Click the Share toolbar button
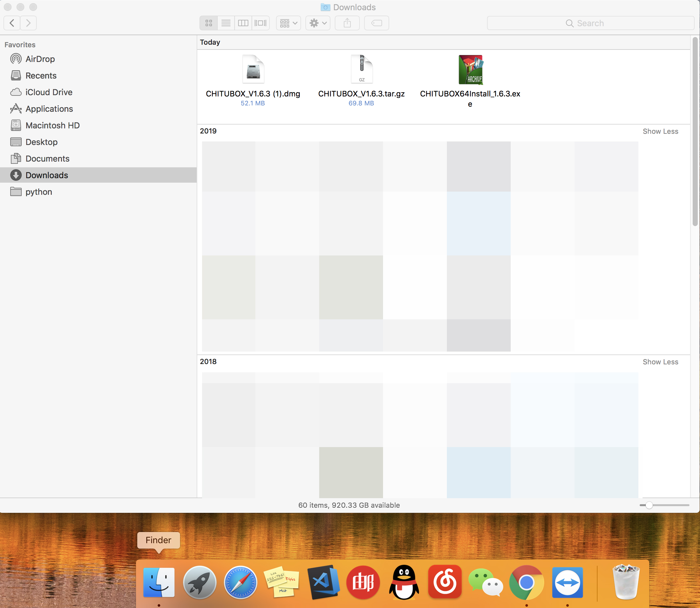The height and width of the screenshot is (608, 700). pos(347,23)
